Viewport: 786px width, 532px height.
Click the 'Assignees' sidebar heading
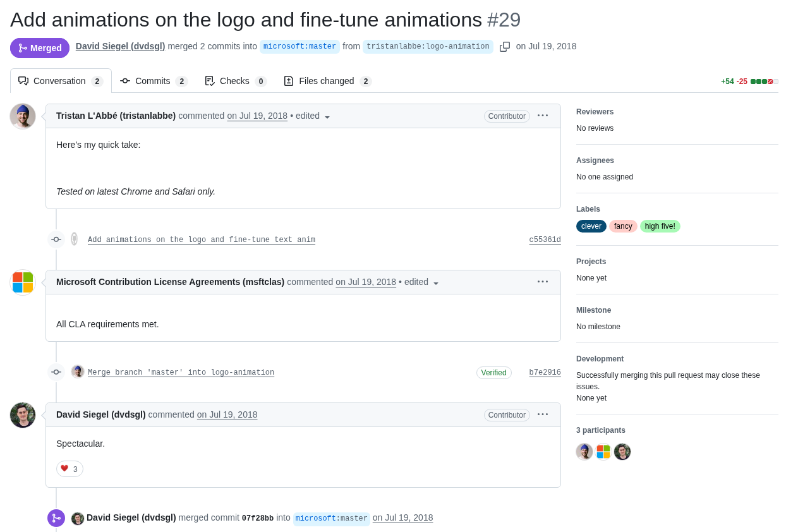(595, 160)
